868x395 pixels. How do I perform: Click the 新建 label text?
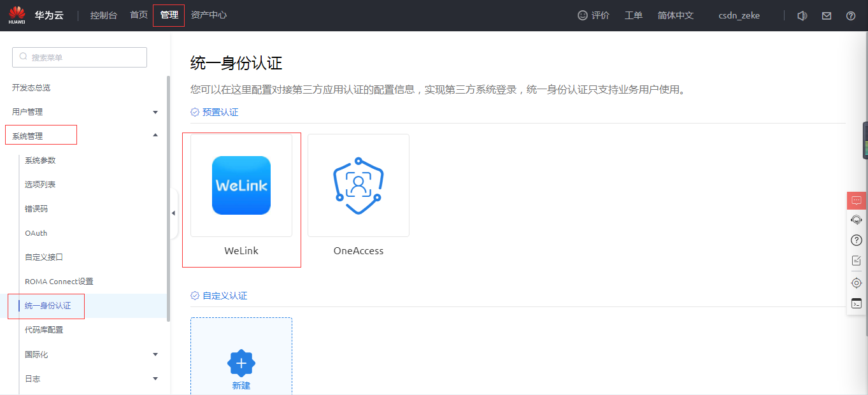[x=241, y=386]
